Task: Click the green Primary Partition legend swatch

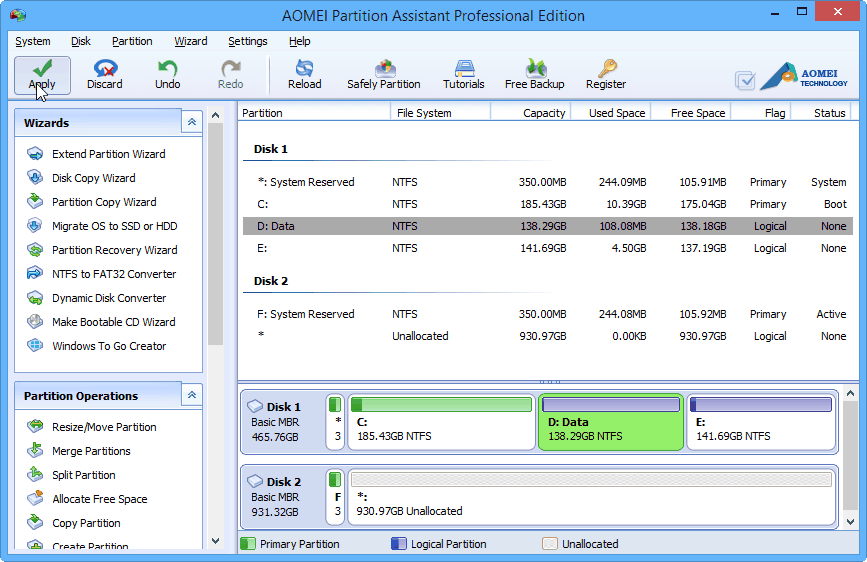Action: 248,544
